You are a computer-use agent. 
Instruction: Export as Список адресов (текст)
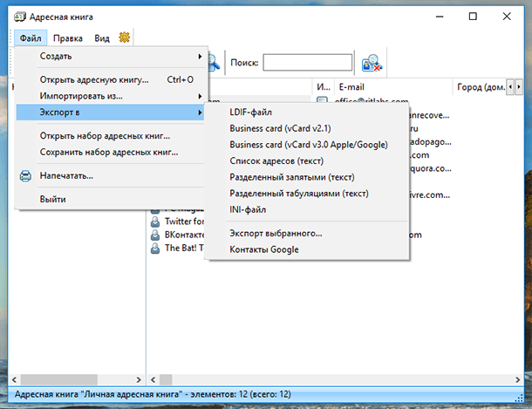point(307,161)
